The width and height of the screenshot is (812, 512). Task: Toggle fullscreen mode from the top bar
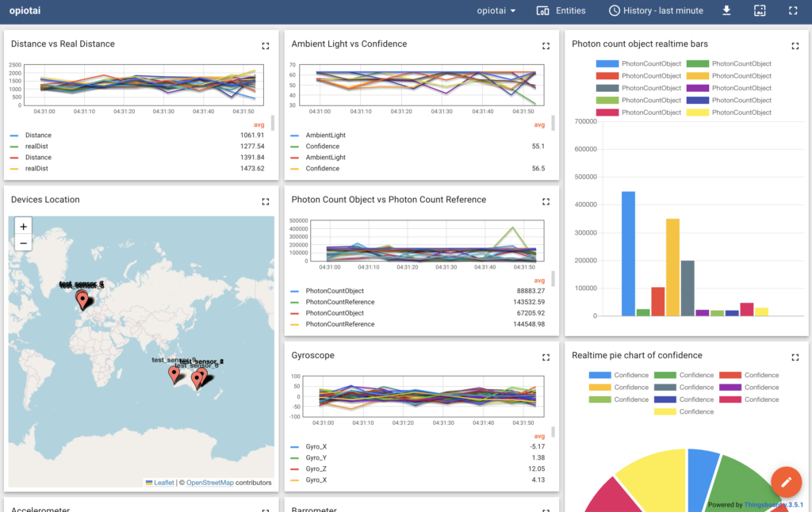[x=793, y=10]
